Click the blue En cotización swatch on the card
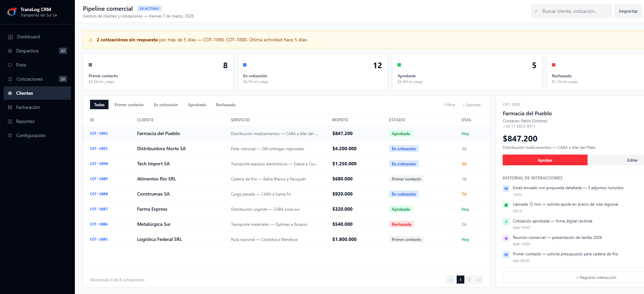Viewport: 644px width, 294px height. pyautogui.click(x=245, y=65)
